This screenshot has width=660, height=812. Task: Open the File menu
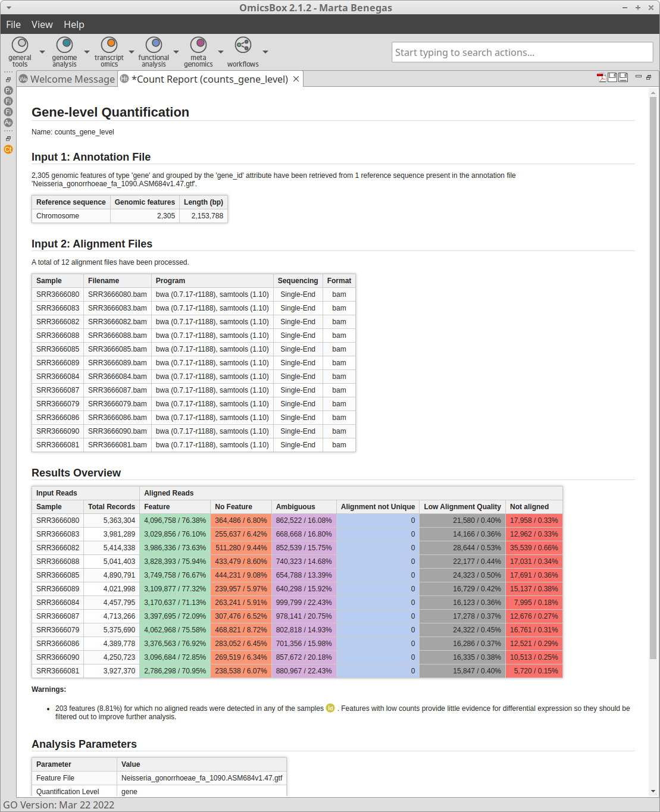tap(13, 24)
